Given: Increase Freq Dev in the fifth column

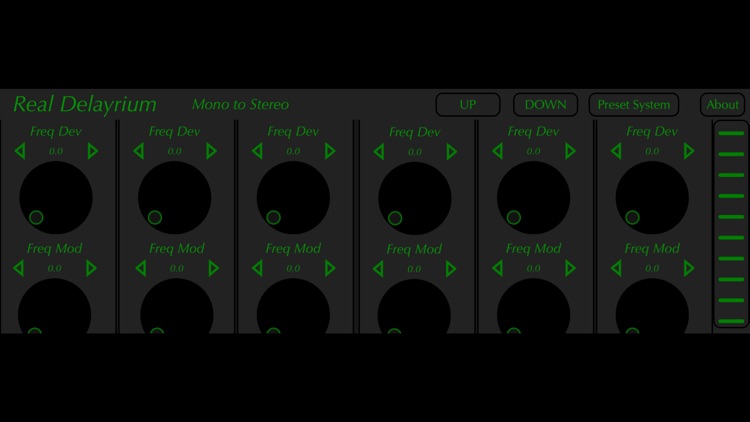Looking at the screenshot, I should pos(570,151).
